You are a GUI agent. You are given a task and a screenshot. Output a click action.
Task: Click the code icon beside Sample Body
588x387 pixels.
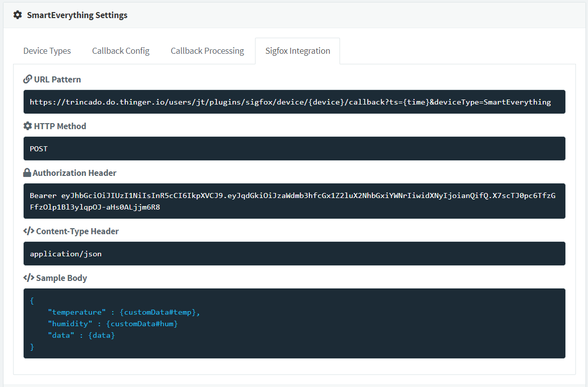(29, 278)
